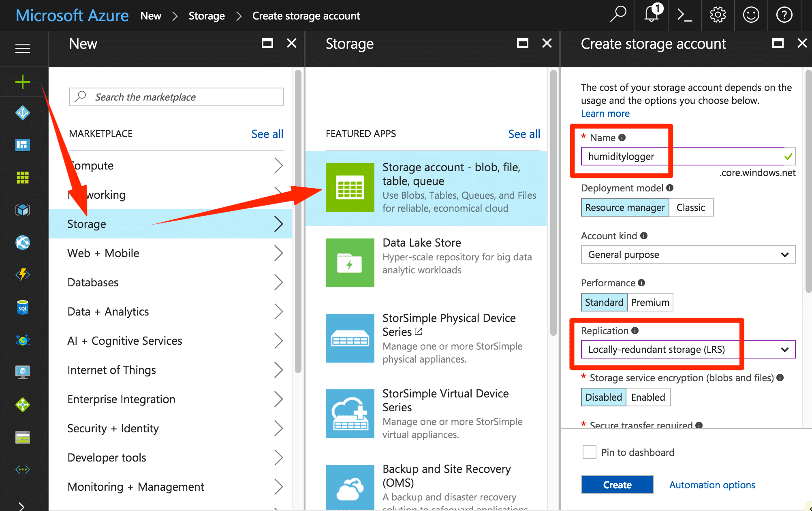Click the Search the marketplace field
The image size is (812, 511).
(176, 97)
